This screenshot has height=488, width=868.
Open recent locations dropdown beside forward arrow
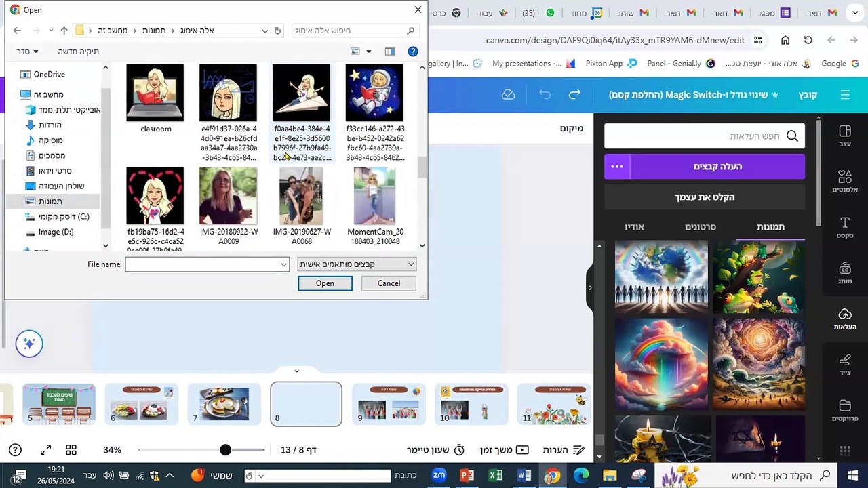click(50, 30)
